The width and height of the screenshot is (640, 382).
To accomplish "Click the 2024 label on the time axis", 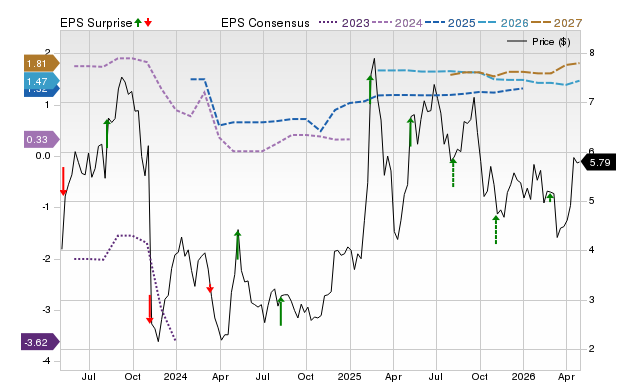I will click(x=176, y=376).
